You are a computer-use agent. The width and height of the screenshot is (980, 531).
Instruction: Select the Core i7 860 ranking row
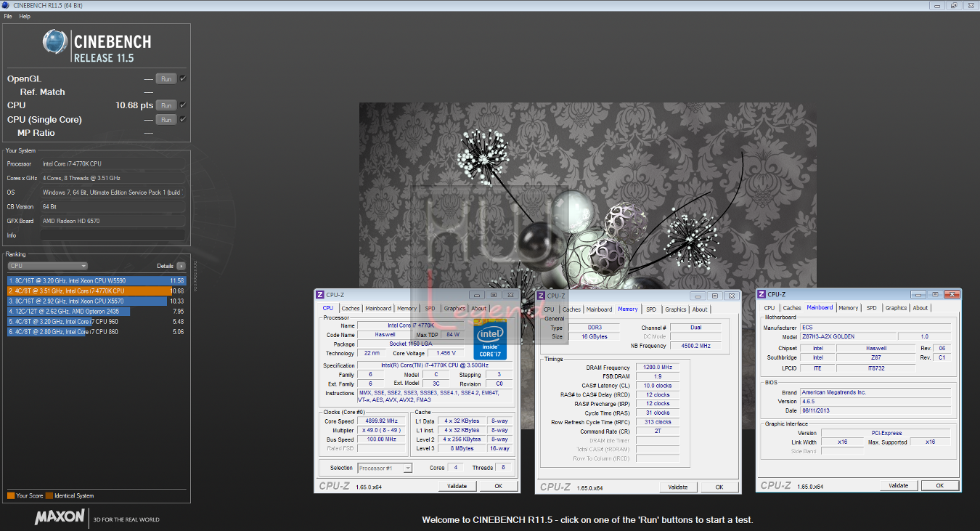[x=97, y=331]
